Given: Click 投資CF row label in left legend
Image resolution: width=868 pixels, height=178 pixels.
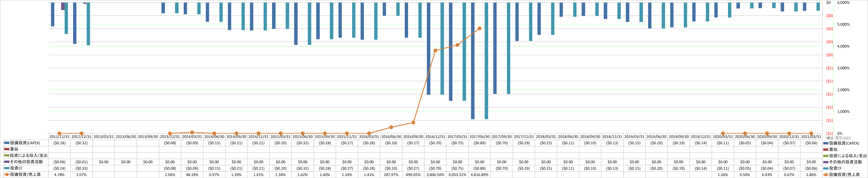Looking at the screenshot, I should [x=16, y=168].
